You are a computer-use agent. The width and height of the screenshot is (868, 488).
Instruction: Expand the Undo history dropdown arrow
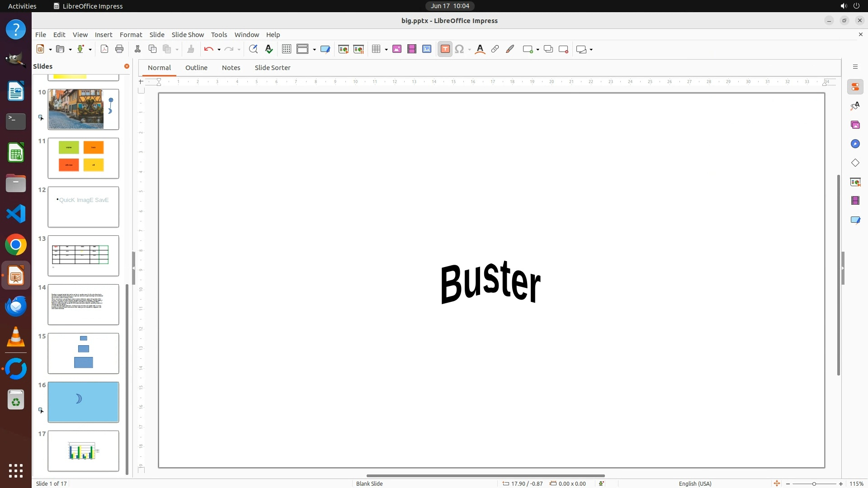click(x=219, y=50)
